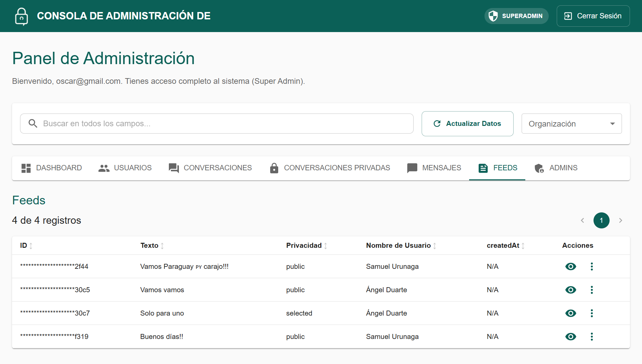Viewport: 642px width, 364px height.
Task: Switch to the Dashboard tab
Action: pyautogui.click(x=51, y=168)
